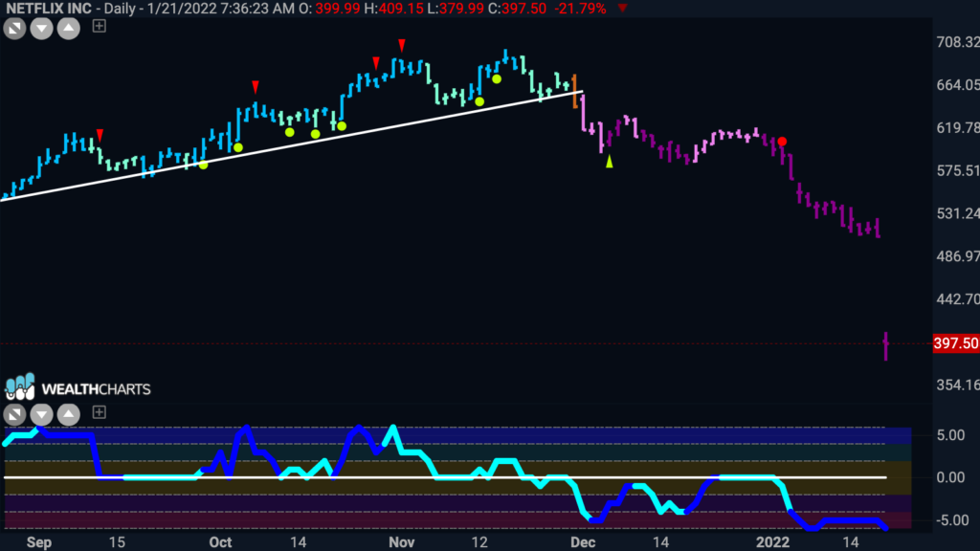This screenshot has width=980, height=551.
Task: Click the 531.24 price axis label
Action: pyautogui.click(x=957, y=213)
